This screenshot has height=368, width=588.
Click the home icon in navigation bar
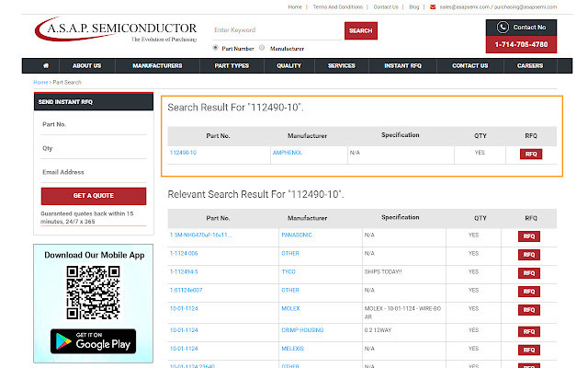[46, 65]
